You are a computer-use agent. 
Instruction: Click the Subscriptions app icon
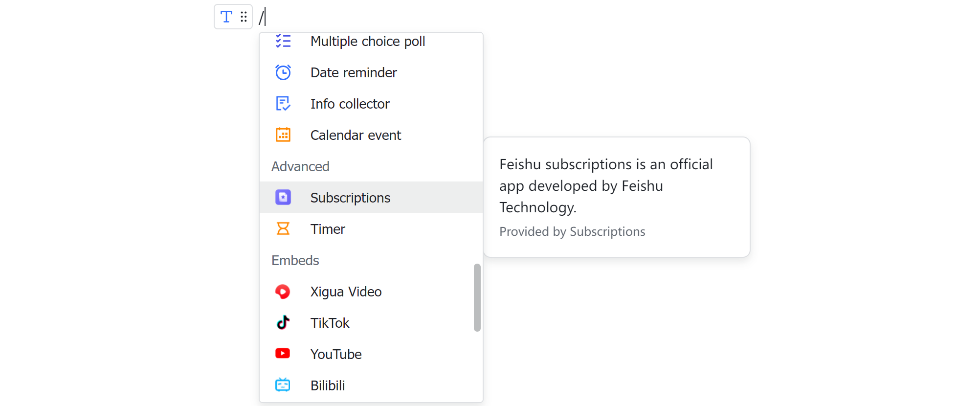click(x=283, y=197)
